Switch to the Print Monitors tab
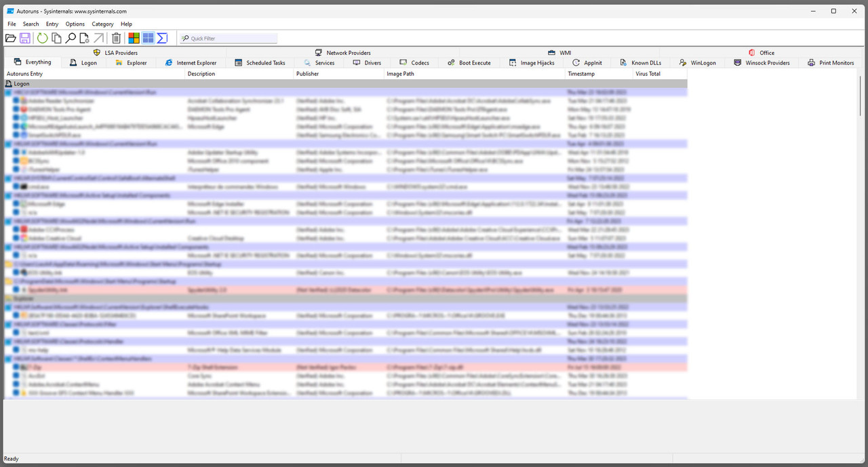Screen dimensions: 868x467 [x=831, y=63]
